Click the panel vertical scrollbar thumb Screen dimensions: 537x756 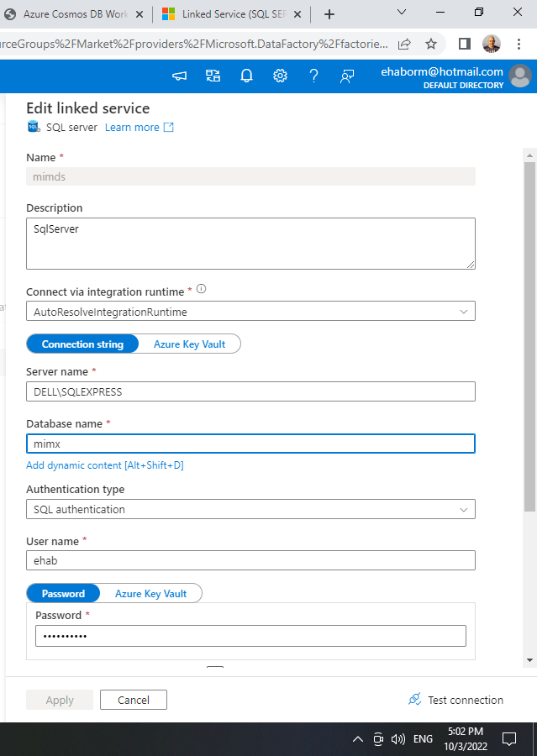coord(529,337)
